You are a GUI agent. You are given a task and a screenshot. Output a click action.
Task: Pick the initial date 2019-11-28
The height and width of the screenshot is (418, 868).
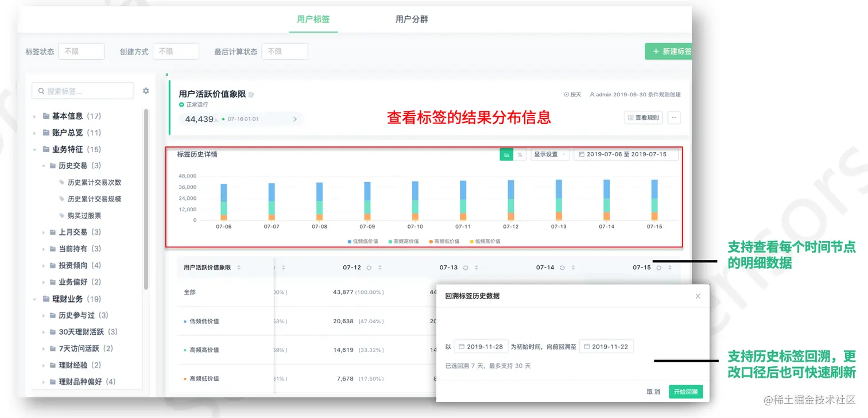click(x=480, y=347)
